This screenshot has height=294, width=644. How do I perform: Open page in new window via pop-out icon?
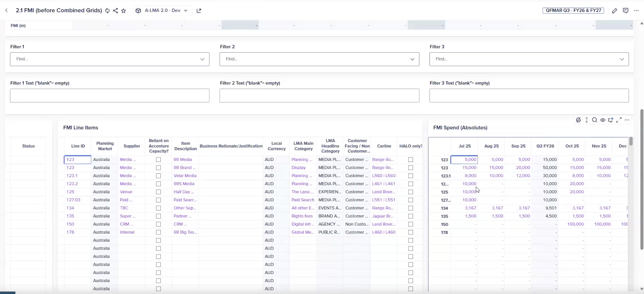tap(199, 10)
